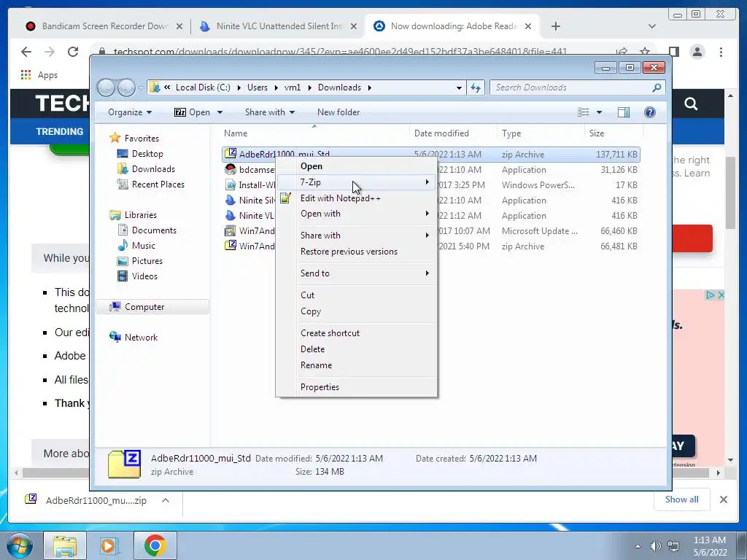Expand the AdbeRdr11000 download item chevron
Image resolution: width=747 pixels, height=560 pixels.
pyautogui.click(x=166, y=500)
